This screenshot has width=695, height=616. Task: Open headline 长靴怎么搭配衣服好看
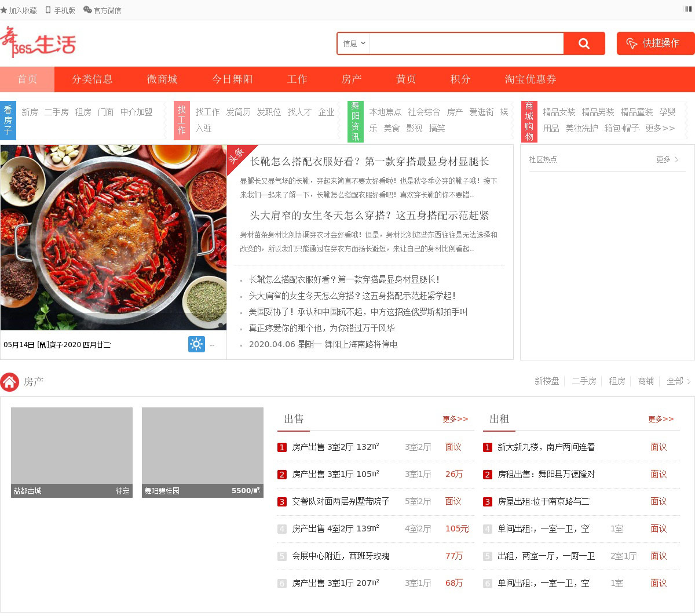click(370, 161)
